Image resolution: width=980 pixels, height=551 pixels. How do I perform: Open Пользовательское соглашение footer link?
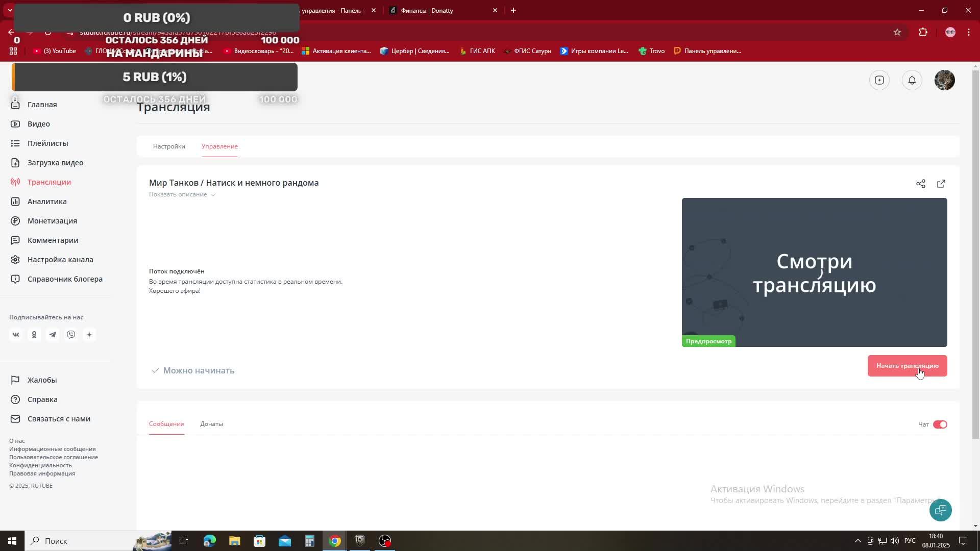tap(54, 457)
